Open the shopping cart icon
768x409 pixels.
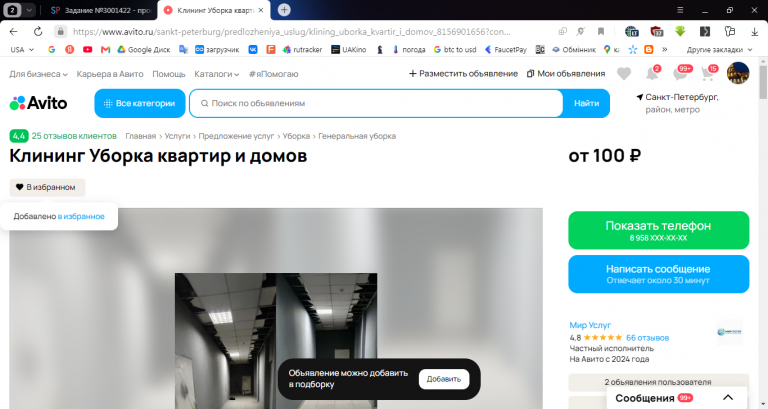[x=708, y=73]
